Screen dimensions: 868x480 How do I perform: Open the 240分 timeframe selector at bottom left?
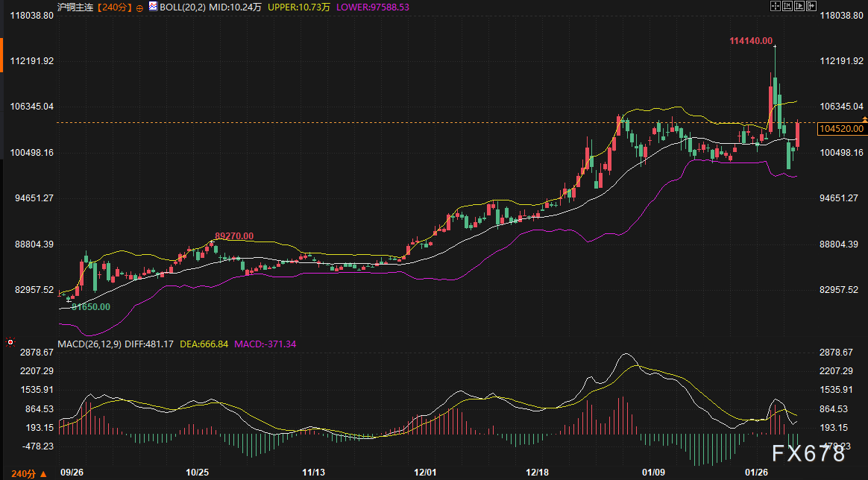pyautogui.click(x=25, y=473)
